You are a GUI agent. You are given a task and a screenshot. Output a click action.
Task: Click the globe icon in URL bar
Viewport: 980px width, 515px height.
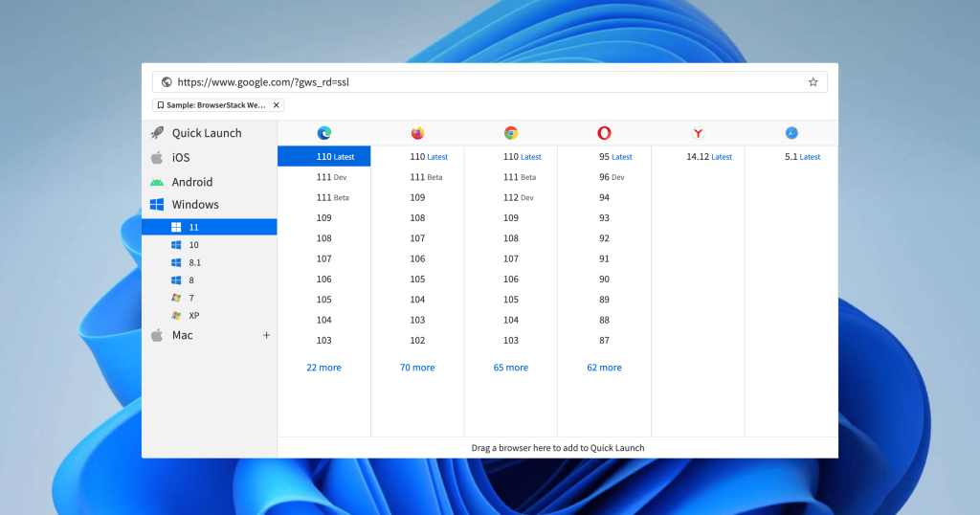click(x=167, y=82)
